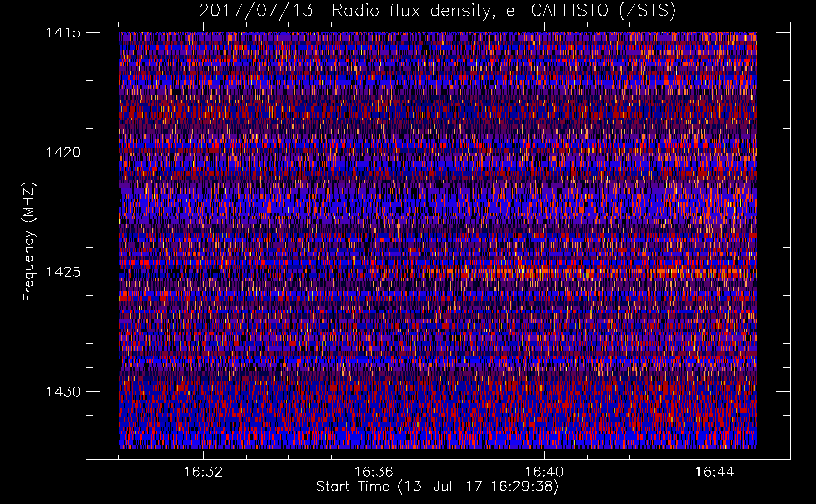This screenshot has width=816, height=504.
Task: Click the plot title '2017/07/13 Radio flux density, e-CALLISTO (ZSTS)'
Action: tap(437, 10)
